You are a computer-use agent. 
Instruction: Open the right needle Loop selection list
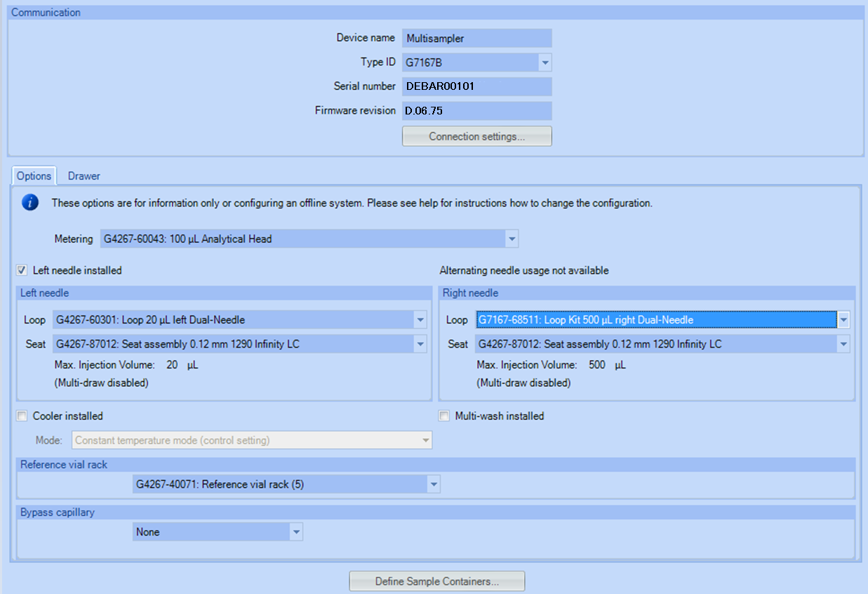tap(843, 319)
